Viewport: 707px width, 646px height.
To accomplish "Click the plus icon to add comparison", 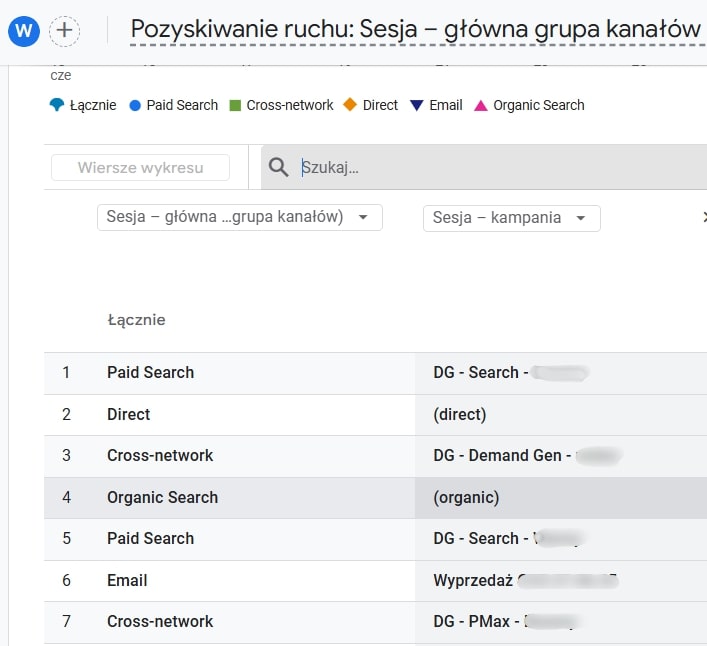I will coord(64,31).
